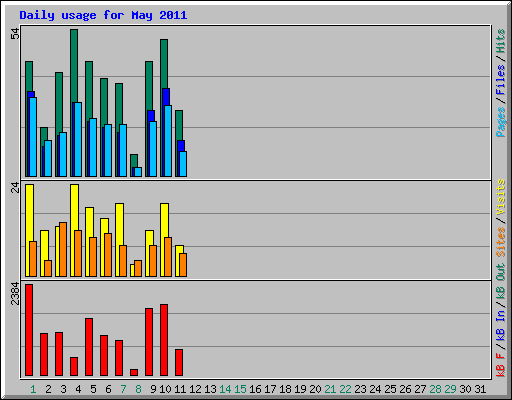Click day 28 on the x-axis

pyautogui.click(x=435, y=389)
